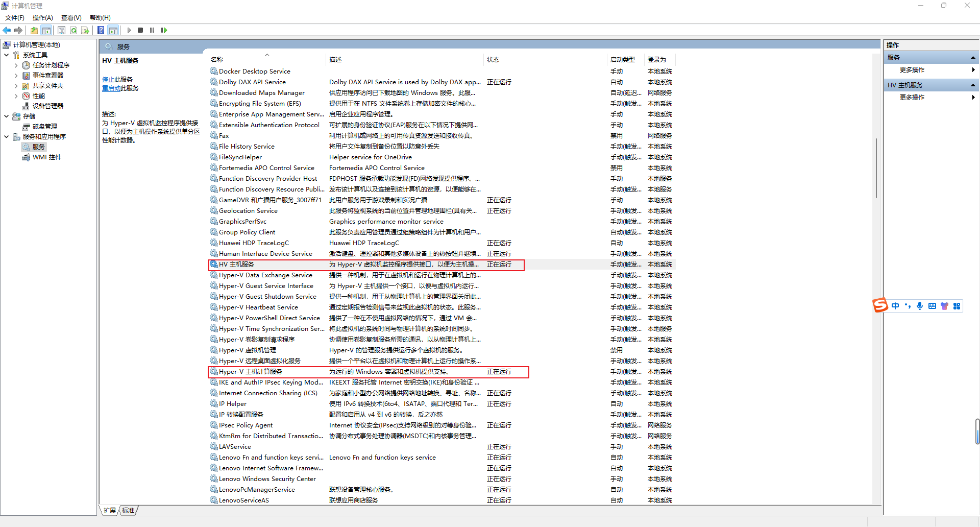Select the Fax service row
This screenshot has height=527, width=980.
[442, 136]
